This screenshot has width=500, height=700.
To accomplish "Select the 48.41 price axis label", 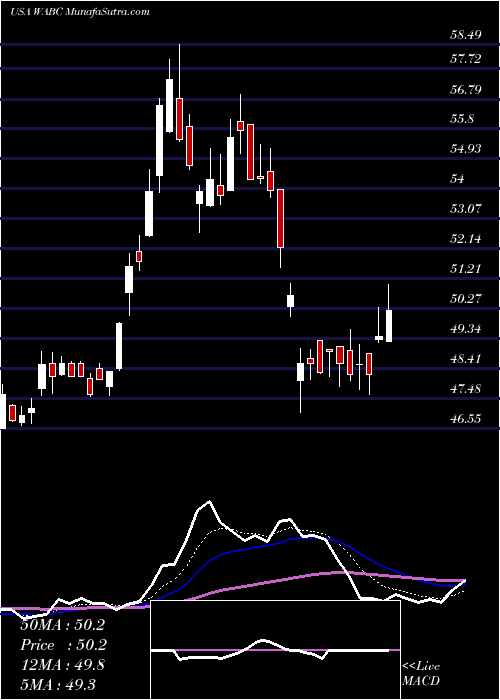I will tap(466, 359).
